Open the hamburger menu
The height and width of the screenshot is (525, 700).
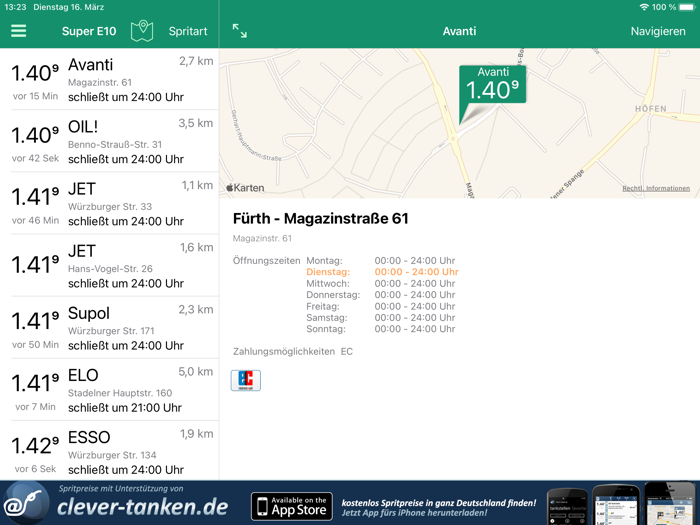click(x=19, y=31)
